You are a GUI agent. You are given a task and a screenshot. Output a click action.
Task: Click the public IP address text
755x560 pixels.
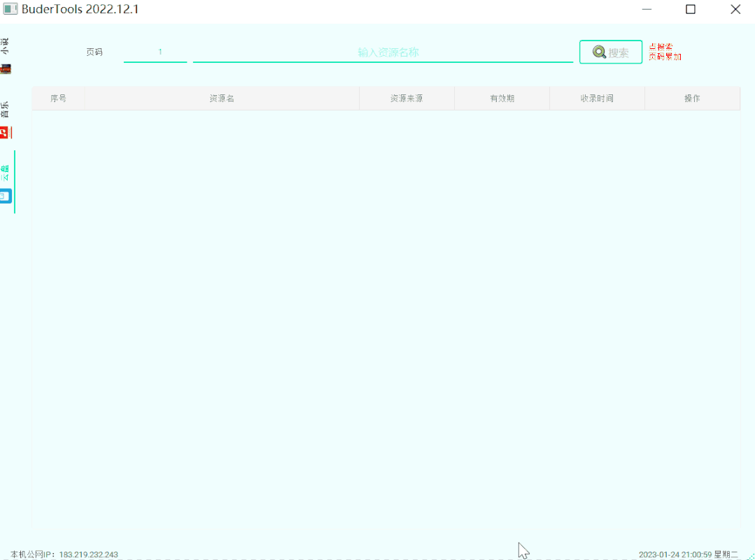point(64,554)
